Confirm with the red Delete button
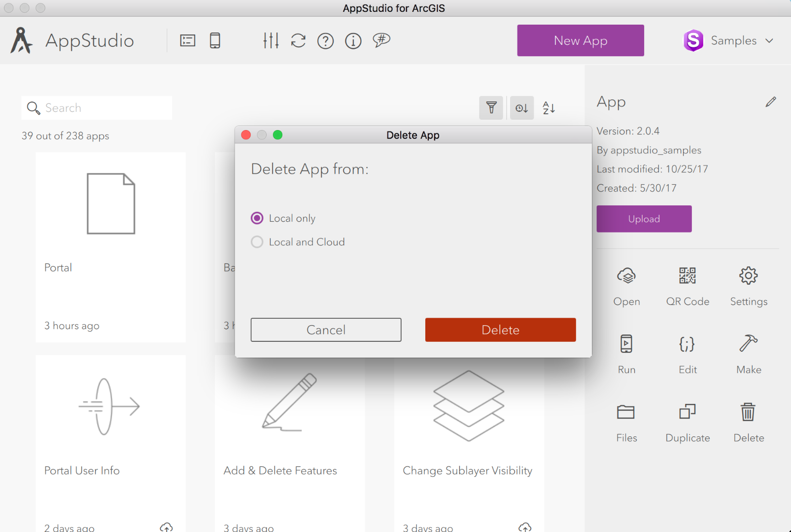 click(x=500, y=330)
